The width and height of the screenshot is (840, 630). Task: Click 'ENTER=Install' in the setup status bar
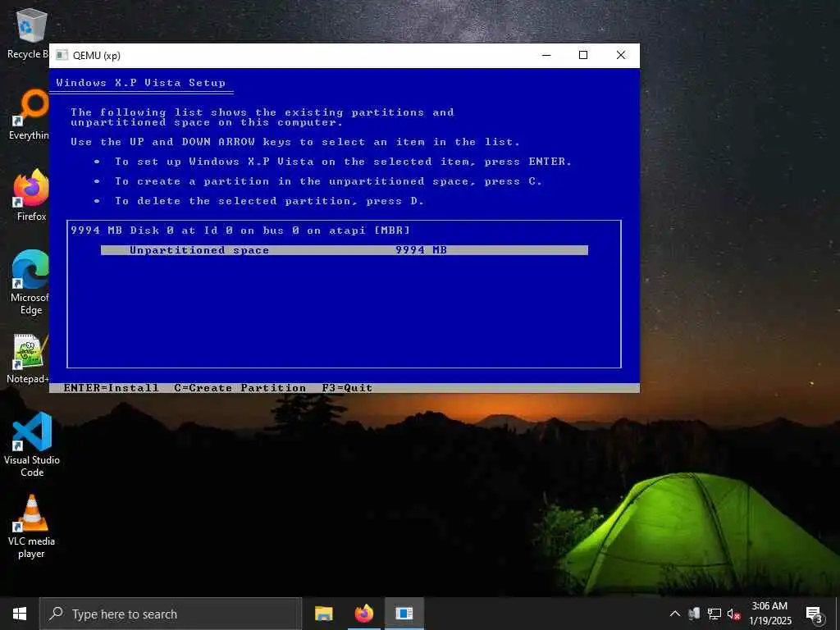111,388
